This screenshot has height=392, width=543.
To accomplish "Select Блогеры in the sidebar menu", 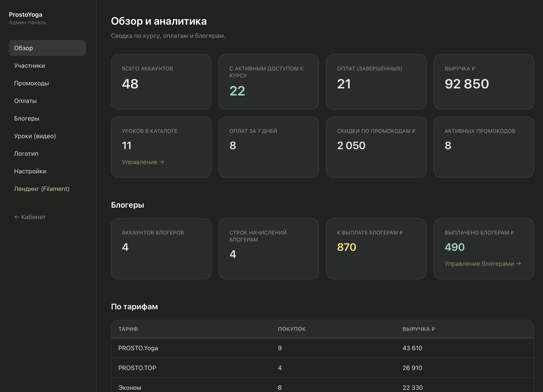I will click(47, 119).
